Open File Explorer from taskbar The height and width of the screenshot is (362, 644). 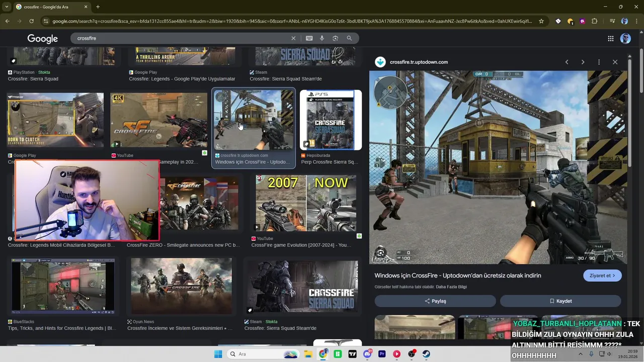[x=308, y=354]
